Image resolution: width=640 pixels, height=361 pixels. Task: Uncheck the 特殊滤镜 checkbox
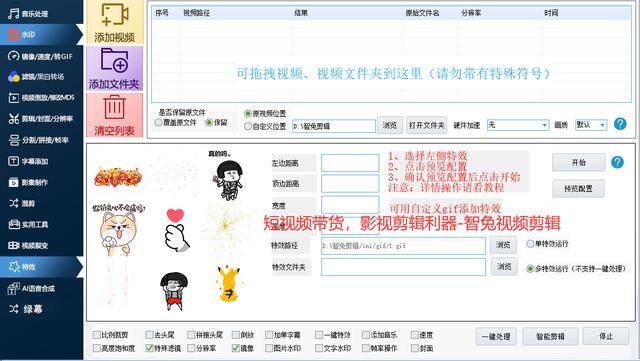coord(149,348)
